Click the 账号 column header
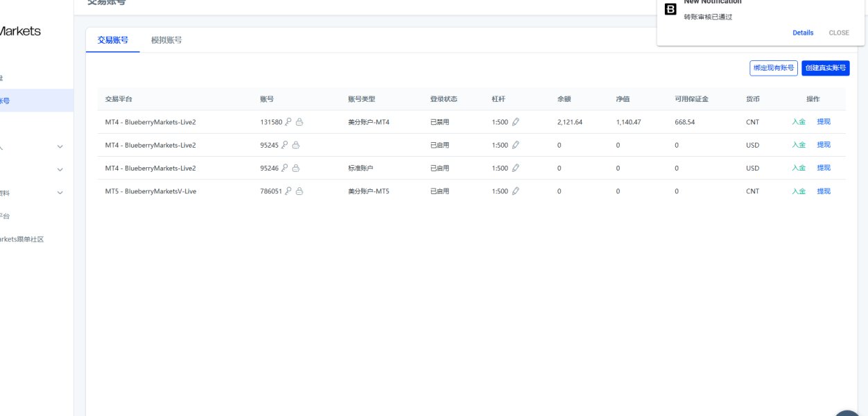The height and width of the screenshot is (416, 868). pos(267,99)
